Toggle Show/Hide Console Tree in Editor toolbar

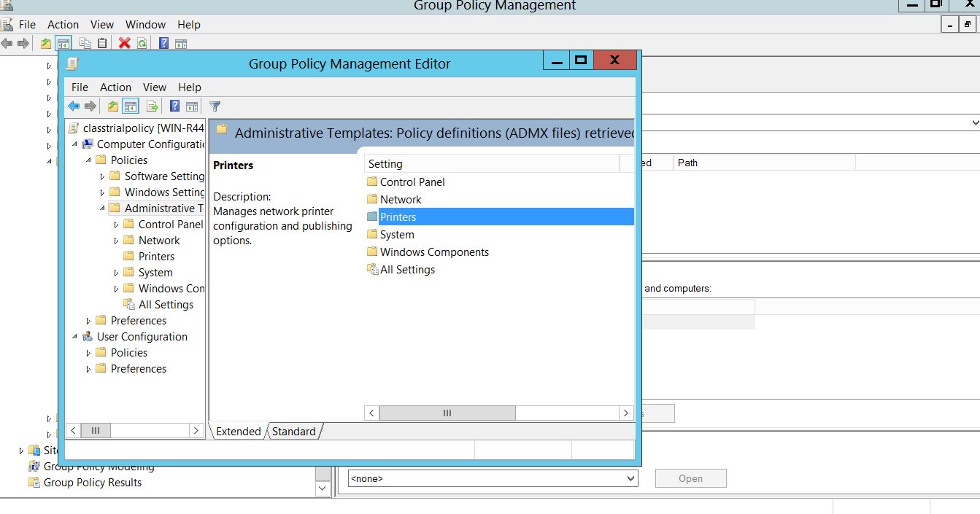click(131, 106)
